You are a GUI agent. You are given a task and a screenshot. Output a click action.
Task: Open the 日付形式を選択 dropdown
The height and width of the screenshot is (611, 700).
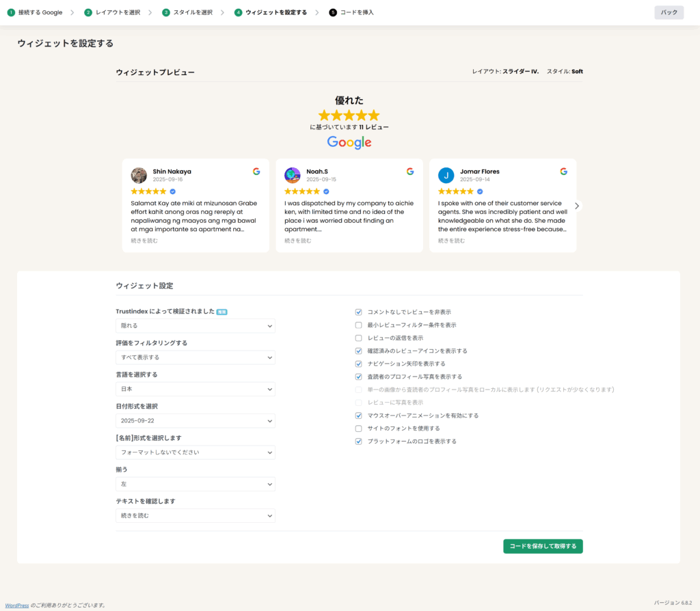(x=196, y=420)
